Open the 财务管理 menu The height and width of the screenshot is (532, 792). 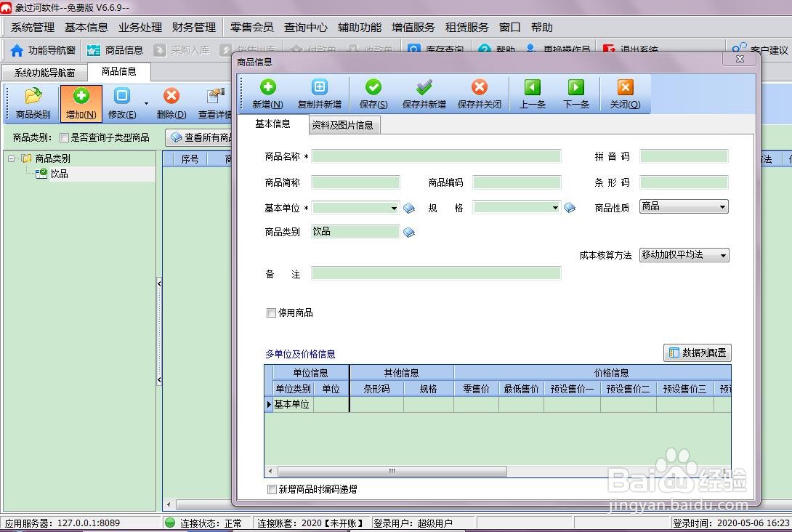[193, 28]
